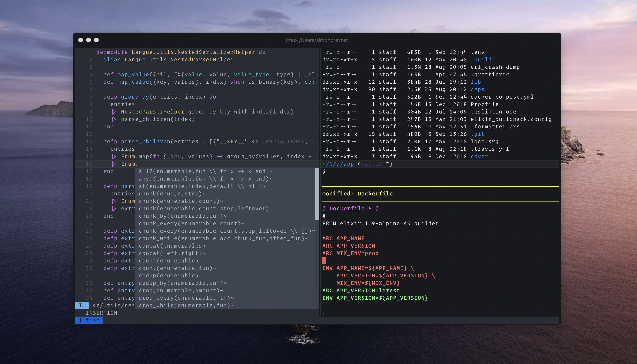The image size is (637, 364).
Task: Click the ~/C/a/app path in prompt
Action: tap(338, 164)
